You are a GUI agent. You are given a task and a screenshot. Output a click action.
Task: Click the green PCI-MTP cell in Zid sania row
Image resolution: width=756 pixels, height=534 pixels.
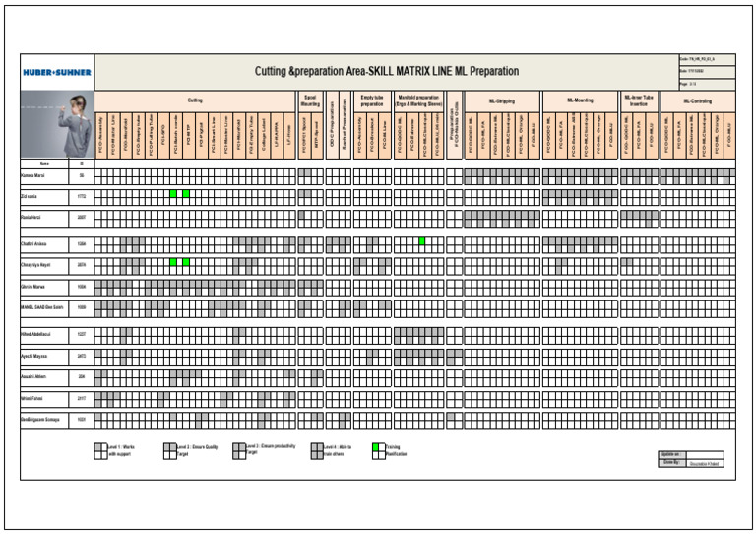pos(186,194)
